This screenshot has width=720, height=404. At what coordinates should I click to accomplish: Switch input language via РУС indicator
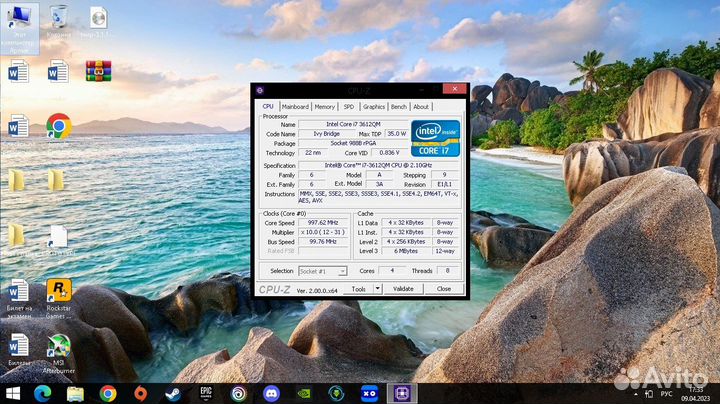tap(666, 394)
